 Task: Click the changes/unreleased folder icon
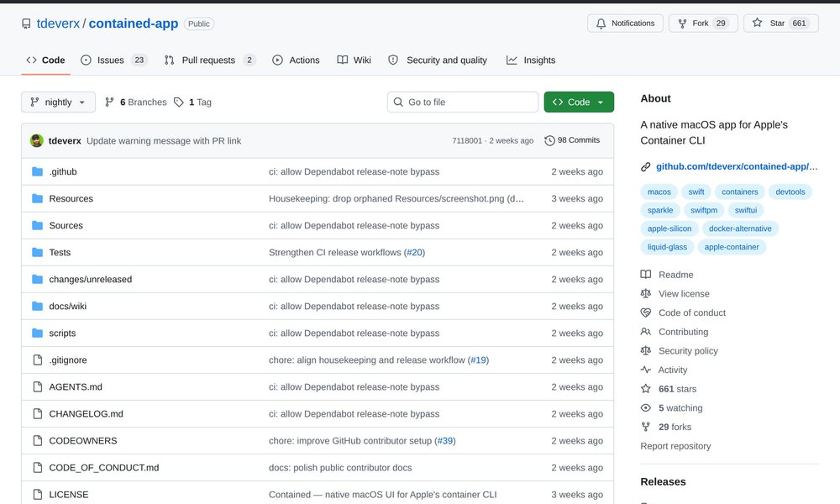point(37,279)
